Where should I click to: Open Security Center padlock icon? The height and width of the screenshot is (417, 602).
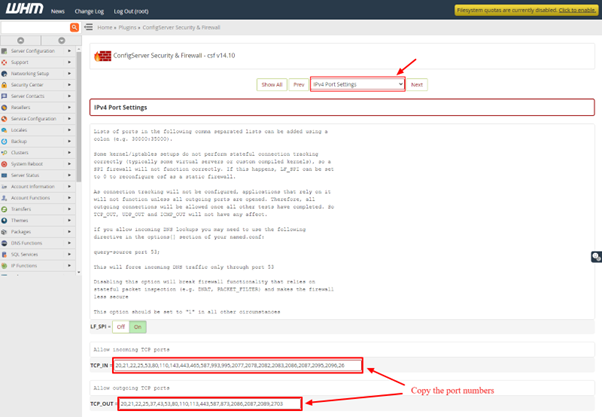pos(5,85)
